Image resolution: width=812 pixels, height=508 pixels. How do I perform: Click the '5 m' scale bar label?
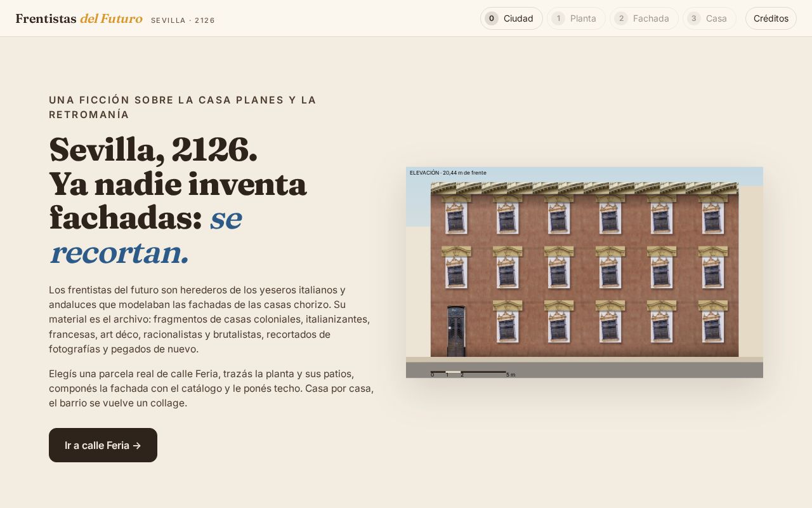pyautogui.click(x=511, y=375)
